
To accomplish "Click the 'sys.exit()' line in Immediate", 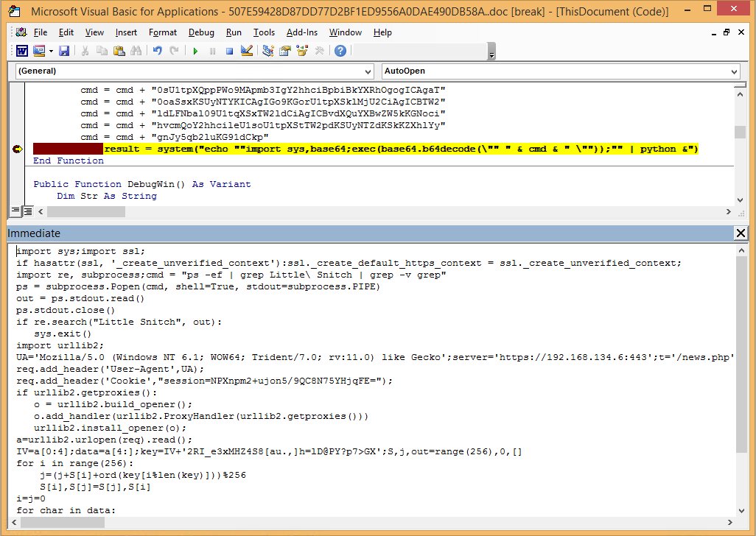I will 62,334.
